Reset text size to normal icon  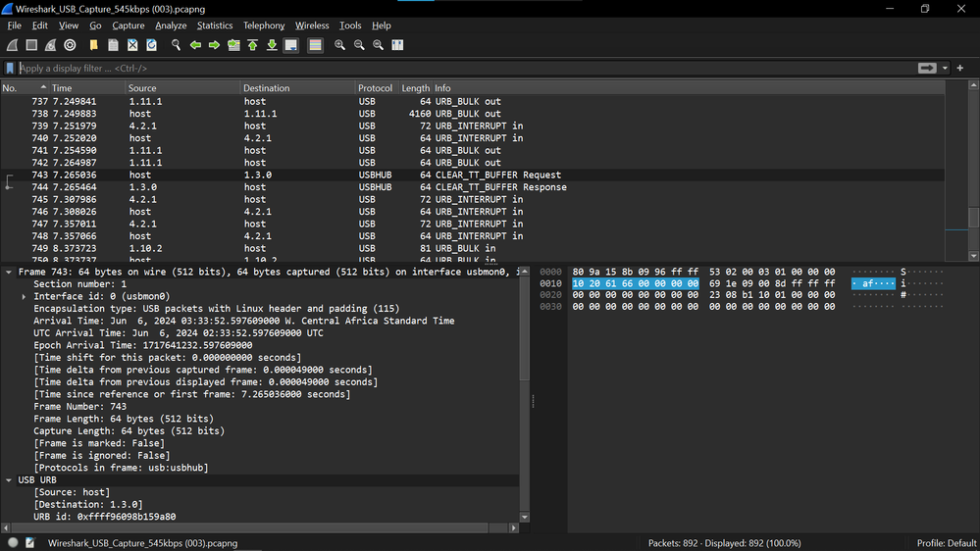(x=378, y=45)
